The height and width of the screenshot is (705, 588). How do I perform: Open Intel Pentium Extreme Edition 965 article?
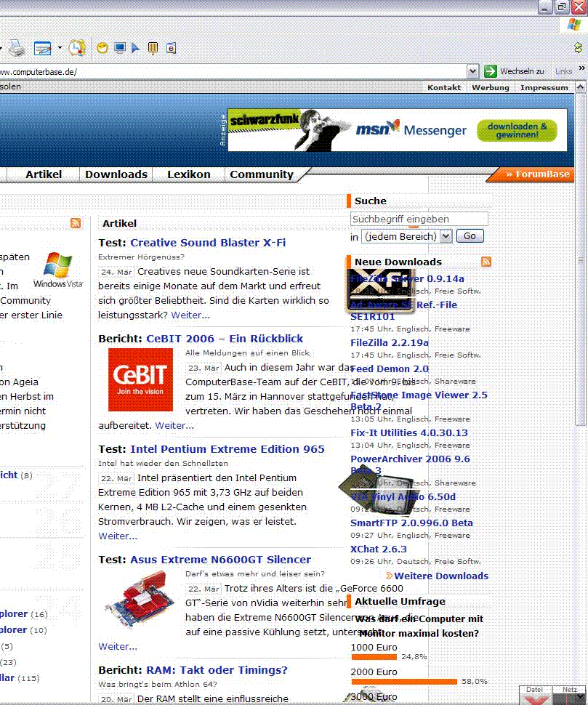pos(227,449)
